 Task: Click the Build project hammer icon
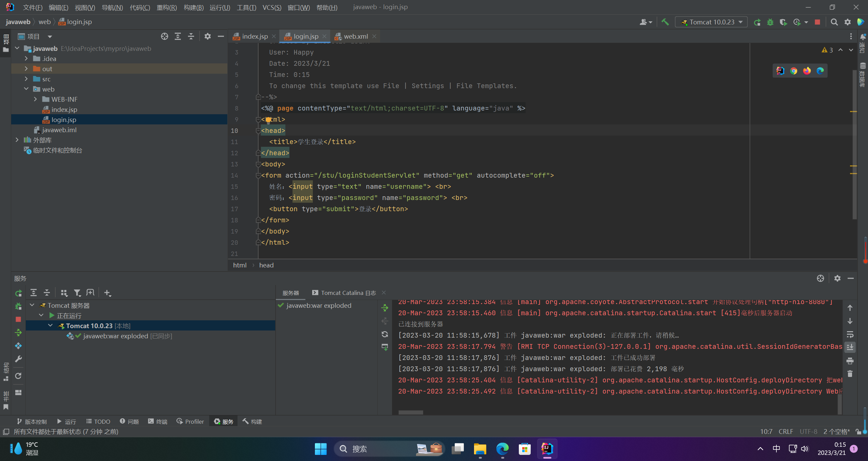pos(665,22)
